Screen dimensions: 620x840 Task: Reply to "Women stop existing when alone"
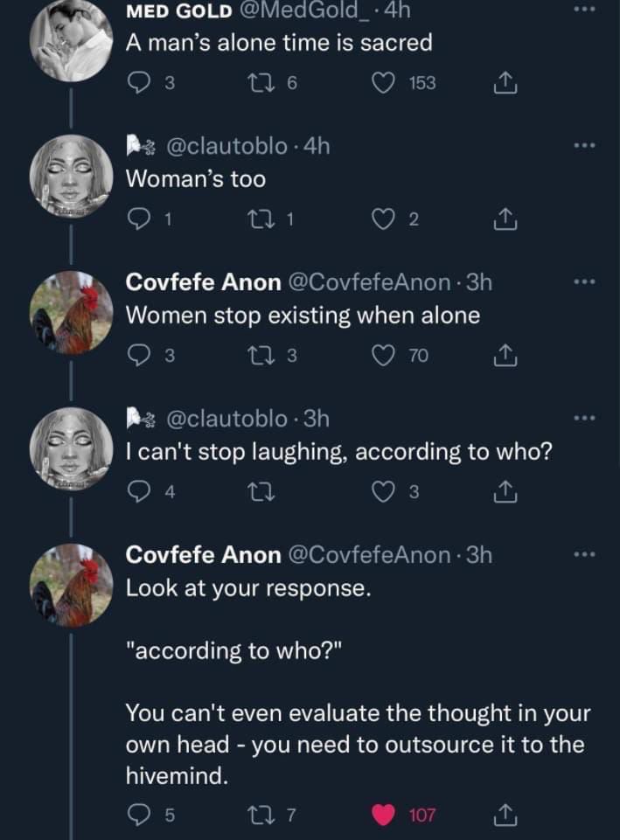(139, 355)
